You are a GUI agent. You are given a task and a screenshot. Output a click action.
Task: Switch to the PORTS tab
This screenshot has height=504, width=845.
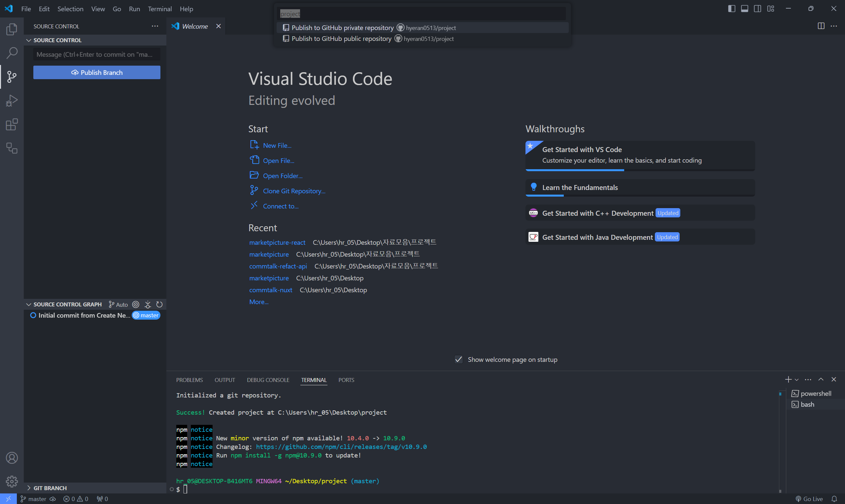[346, 380]
